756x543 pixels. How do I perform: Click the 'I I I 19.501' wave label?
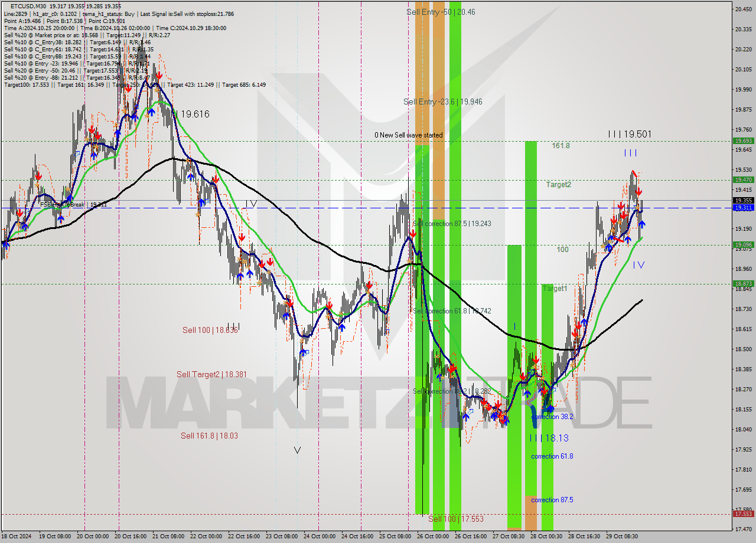[630, 135]
